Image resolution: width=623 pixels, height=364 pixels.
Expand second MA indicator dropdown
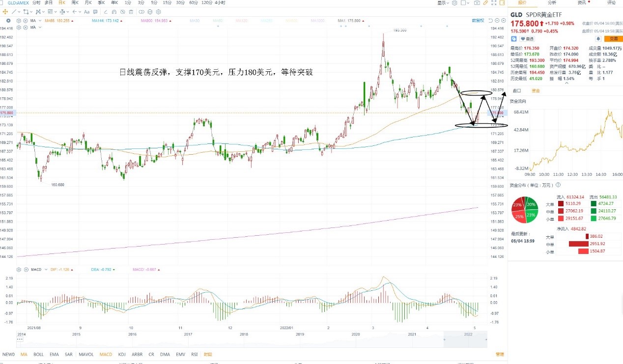40,28
